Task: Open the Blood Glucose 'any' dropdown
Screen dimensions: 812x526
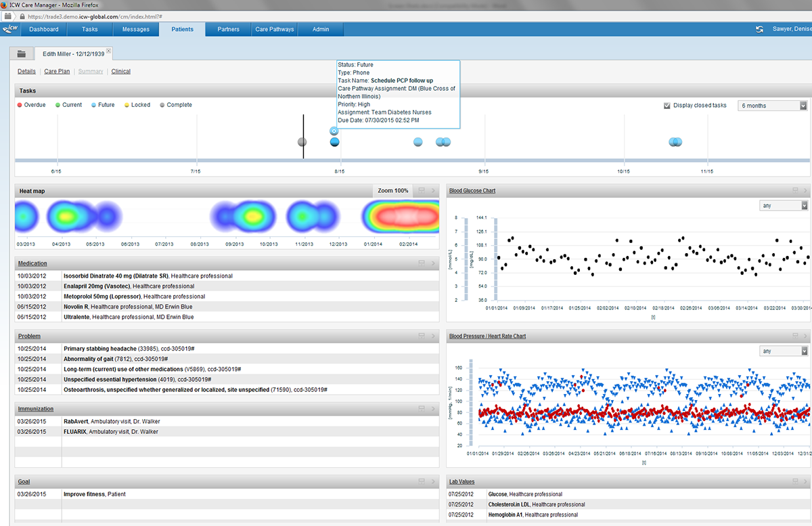Action: (x=784, y=206)
